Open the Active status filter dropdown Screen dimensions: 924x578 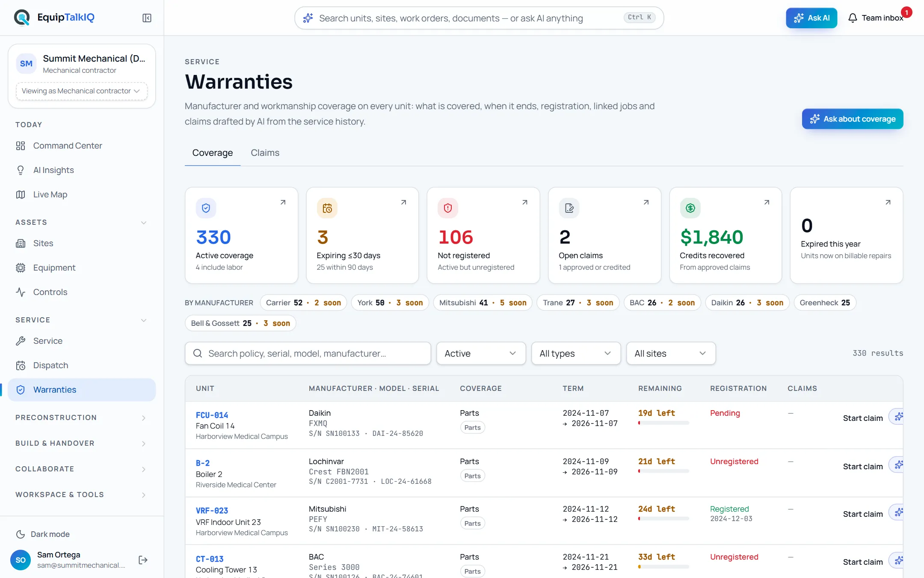481,353
